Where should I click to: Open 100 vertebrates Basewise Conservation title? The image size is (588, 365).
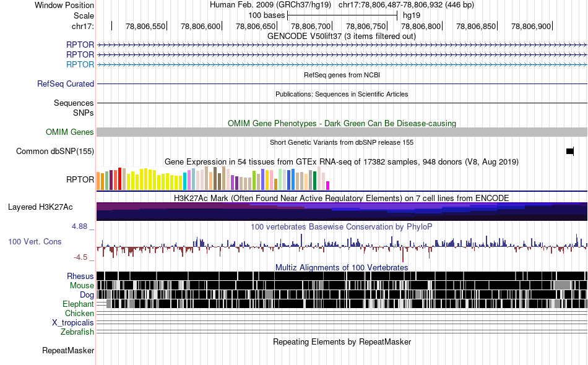[342, 226]
